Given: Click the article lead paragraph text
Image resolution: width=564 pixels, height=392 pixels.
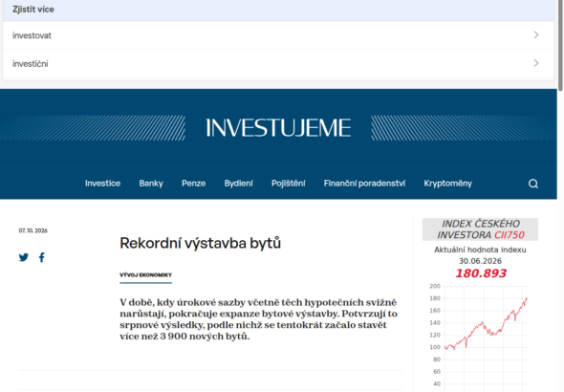Looking at the screenshot, I should click(259, 319).
